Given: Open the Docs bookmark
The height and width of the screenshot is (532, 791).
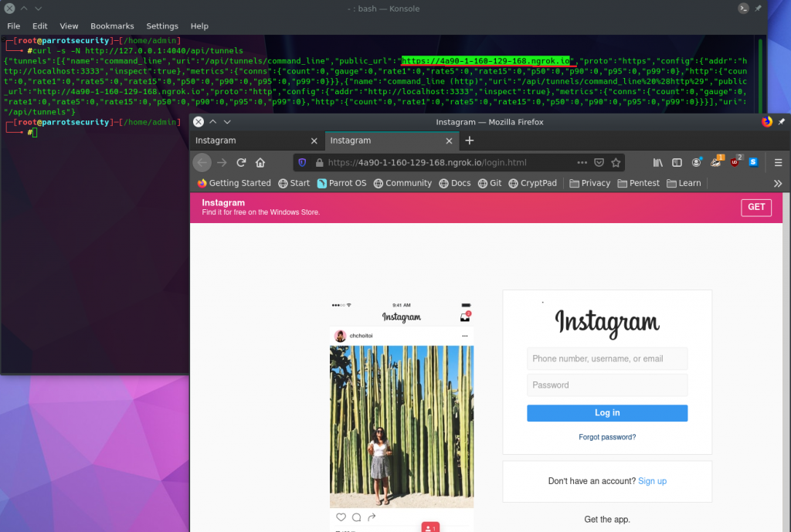Looking at the screenshot, I should coord(454,183).
